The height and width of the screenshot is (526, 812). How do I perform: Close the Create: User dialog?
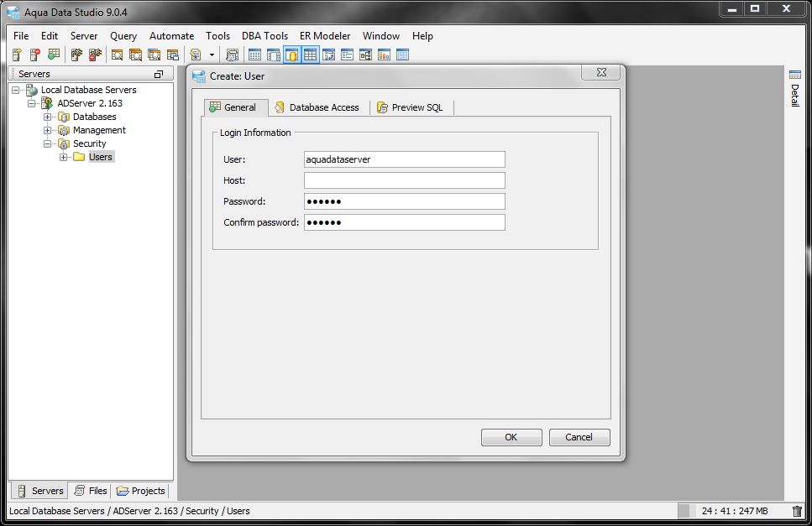point(600,72)
